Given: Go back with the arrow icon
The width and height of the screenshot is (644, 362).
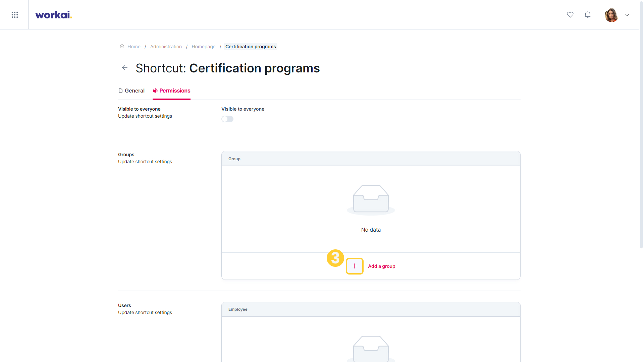Looking at the screenshot, I should point(125,68).
